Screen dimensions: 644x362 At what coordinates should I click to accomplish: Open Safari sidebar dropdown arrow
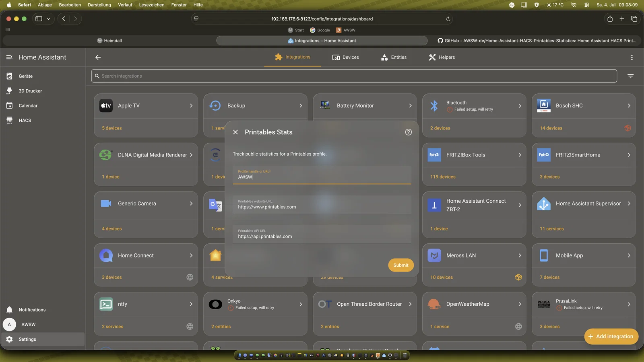pos(48,19)
